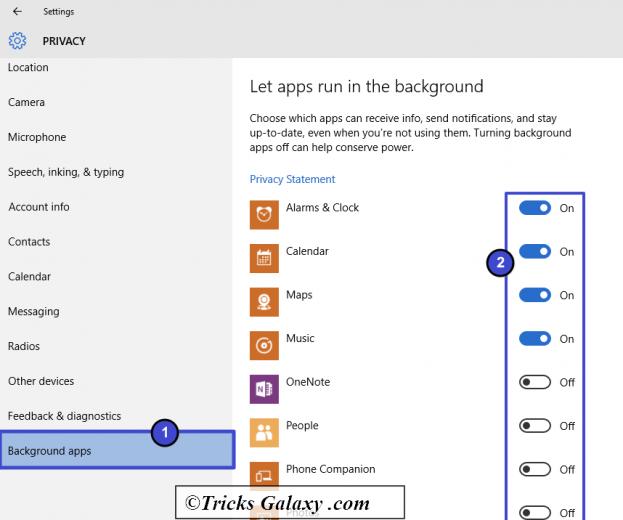Turn off Alarms & Clock background toggle
623x520 pixels.
(535, 208)
